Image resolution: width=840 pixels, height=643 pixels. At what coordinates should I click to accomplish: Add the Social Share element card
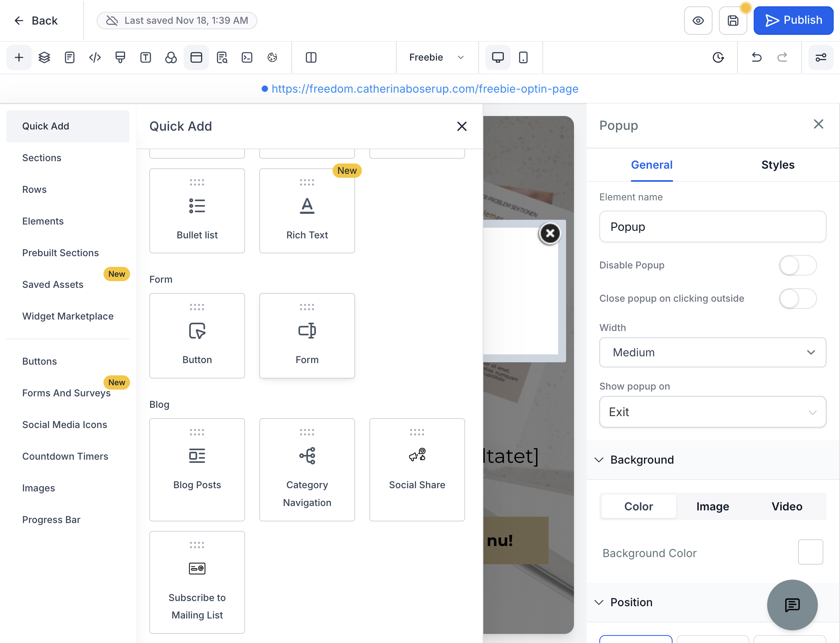coord(417,470)
